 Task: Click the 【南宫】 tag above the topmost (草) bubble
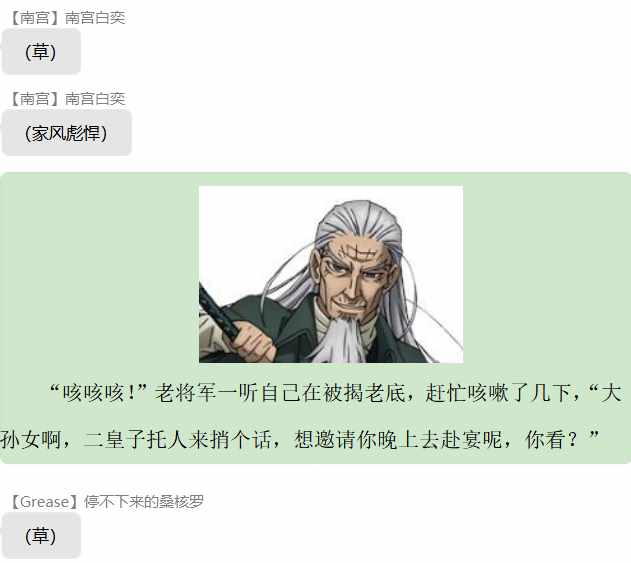(x=35, y=18)
